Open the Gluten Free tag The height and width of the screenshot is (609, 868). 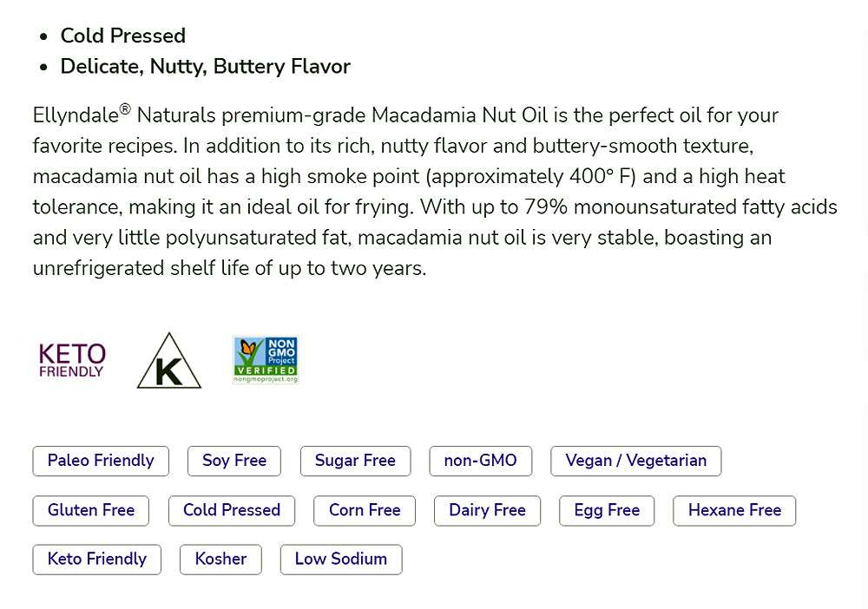pos(91,510)
